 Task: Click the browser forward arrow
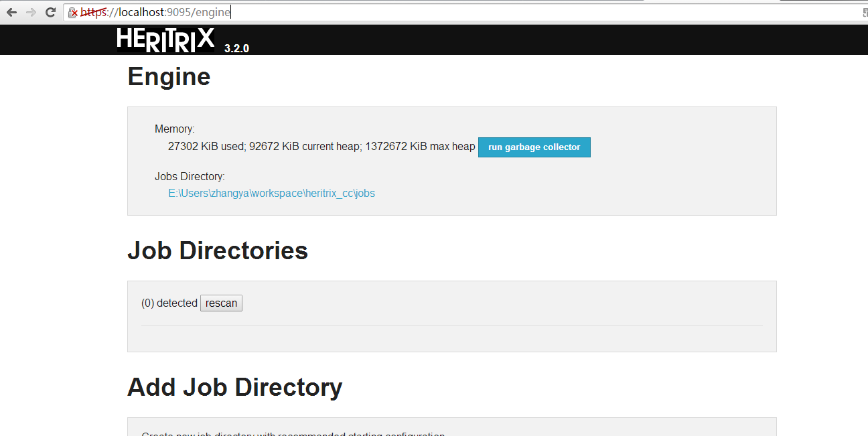pos(31,12)
